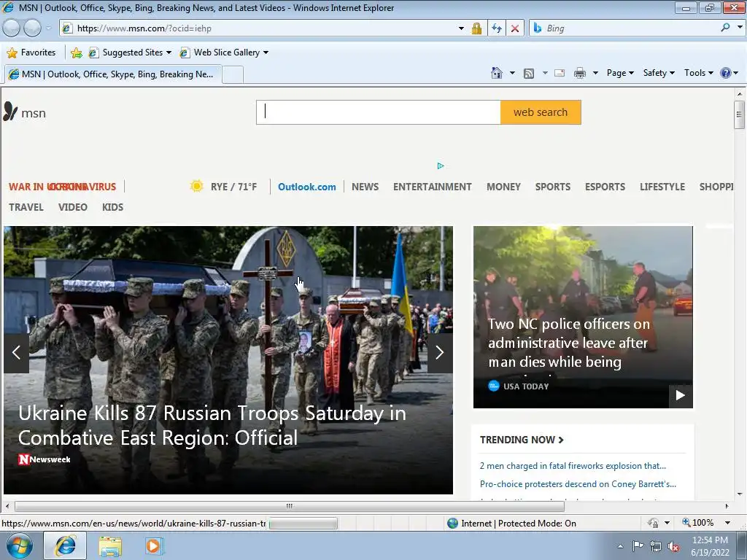Open '2 men charged in fatal fireworks' link

tap(573, 466)
